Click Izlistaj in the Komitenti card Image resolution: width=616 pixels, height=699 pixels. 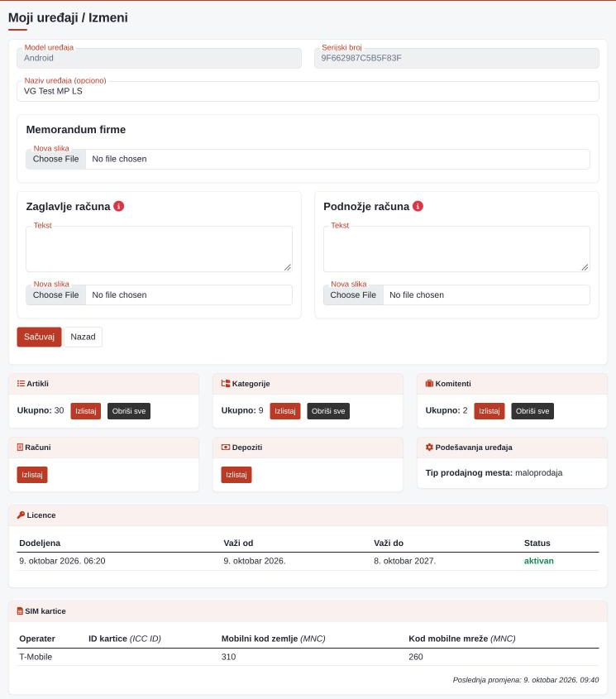pos(489,411)
